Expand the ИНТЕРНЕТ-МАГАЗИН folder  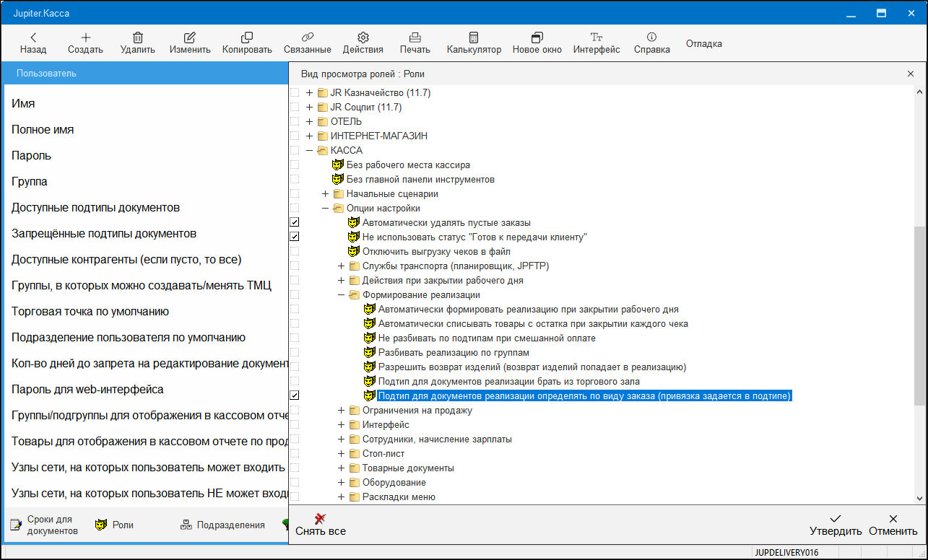310,136
